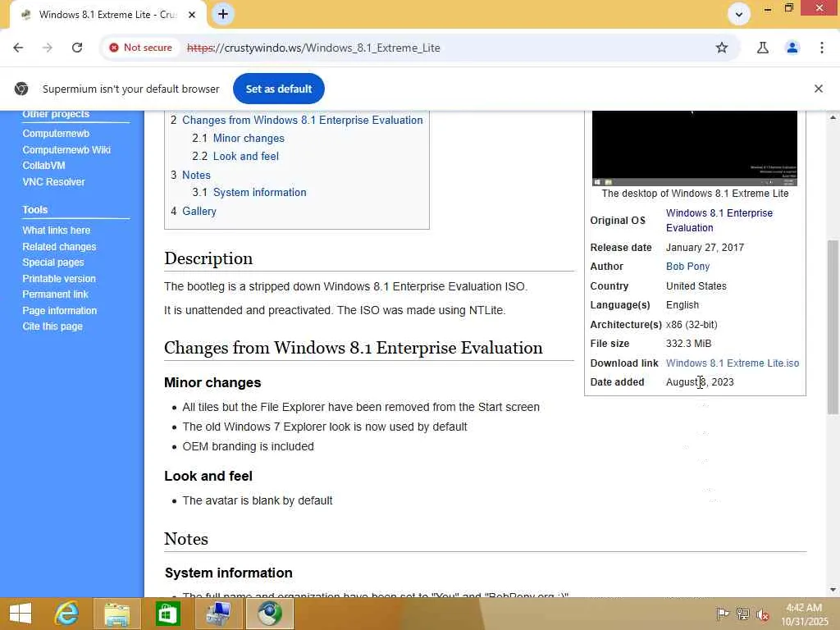Image resolution: width=840 pixels, height=630 pixels.
Task: Open the CollabVM sidebar link
Action: [x=43, y=166]
